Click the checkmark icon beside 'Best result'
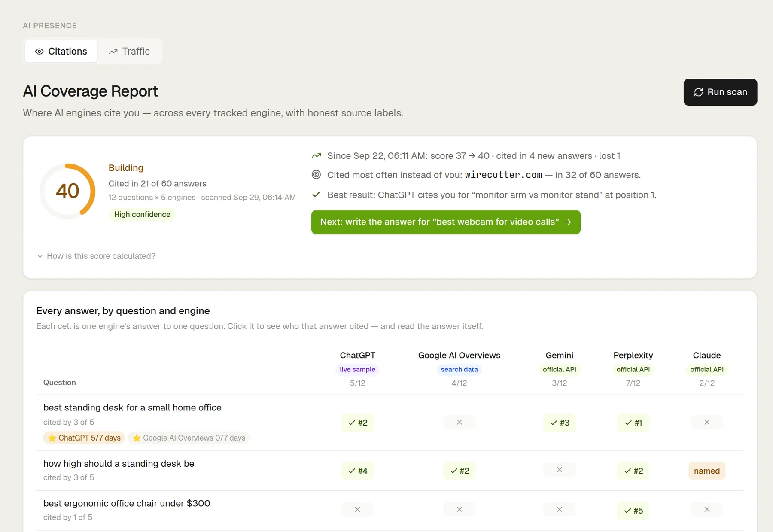The width and height of the screenshot is (773, 532). (x=316, y=195)
